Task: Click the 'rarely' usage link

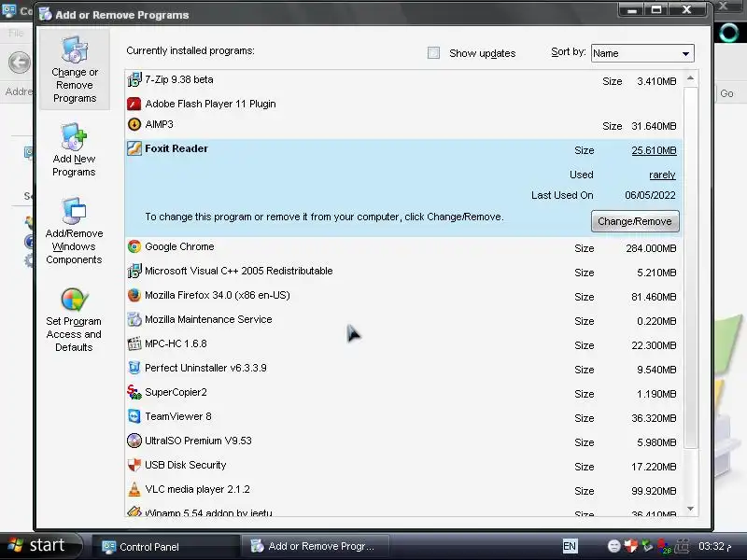Action: click(662, 175)
